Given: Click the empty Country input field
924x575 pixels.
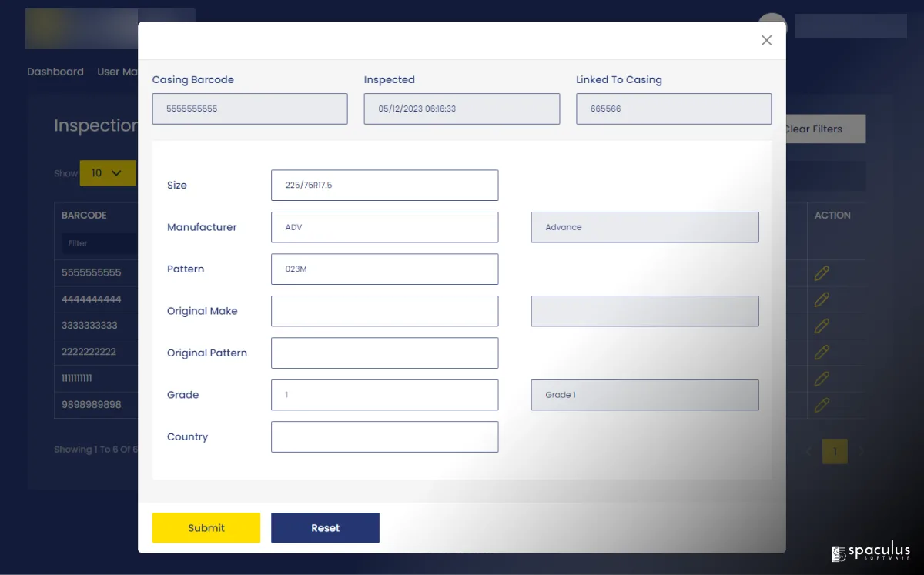Looking at the screenshot, I should pos(384,437).
